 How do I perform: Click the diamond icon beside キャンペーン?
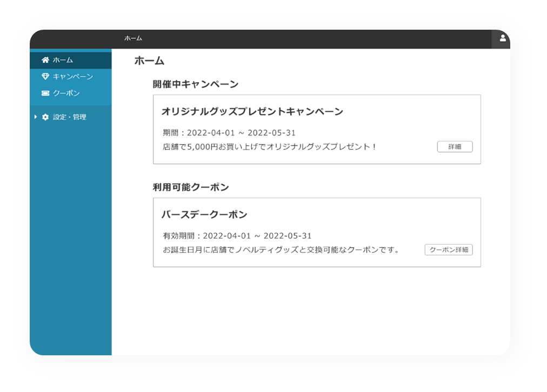tap(45, 76)
